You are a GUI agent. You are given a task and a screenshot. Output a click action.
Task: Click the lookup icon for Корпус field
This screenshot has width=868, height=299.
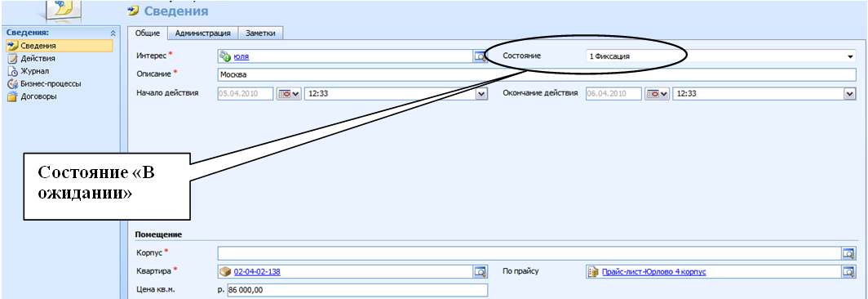(x=849, y=253)
